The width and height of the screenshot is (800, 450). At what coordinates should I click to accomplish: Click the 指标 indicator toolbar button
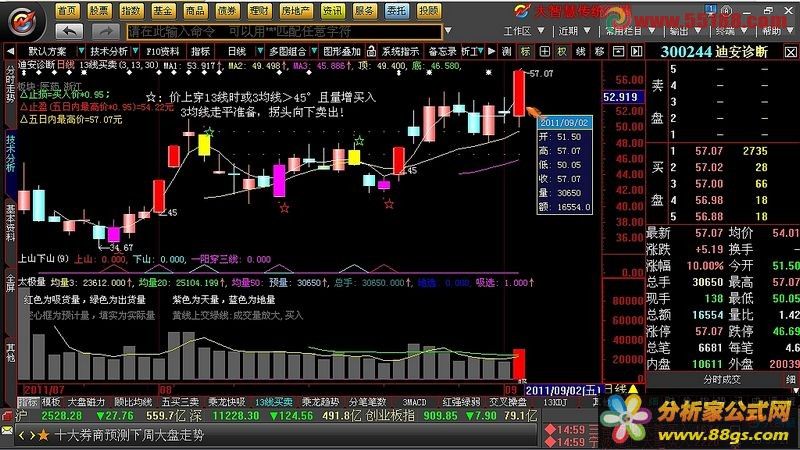point(201,52)
